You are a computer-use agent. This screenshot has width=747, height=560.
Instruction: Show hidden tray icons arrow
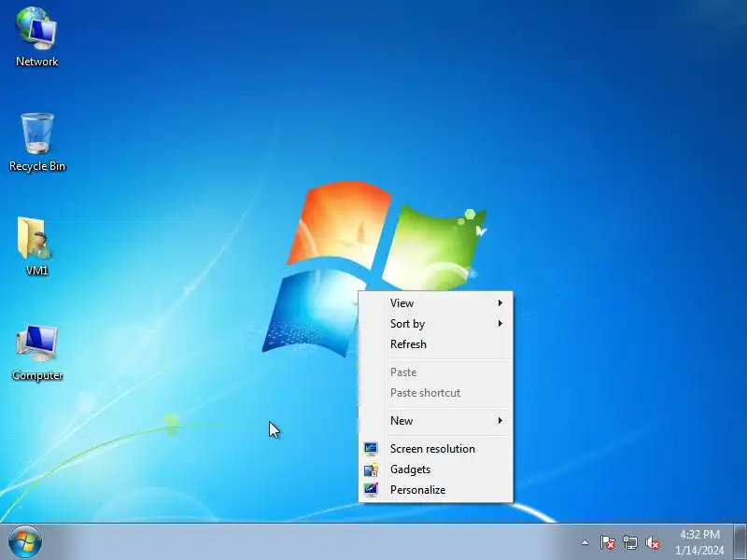(x=585, y=542)
